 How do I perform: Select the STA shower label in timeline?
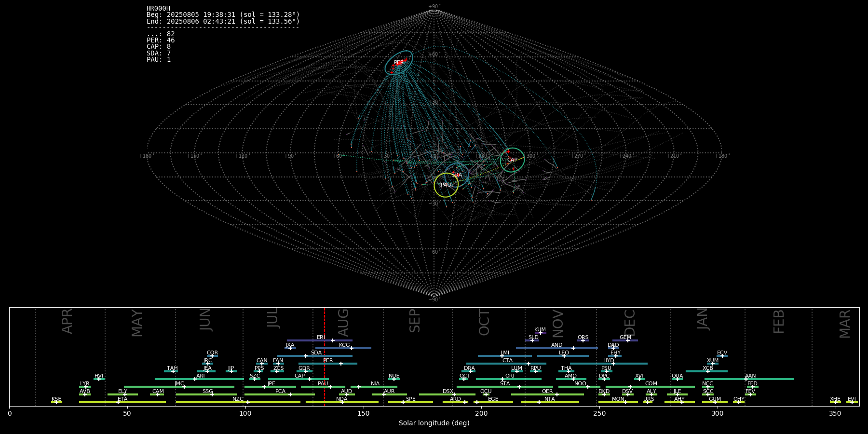[505, 384]
